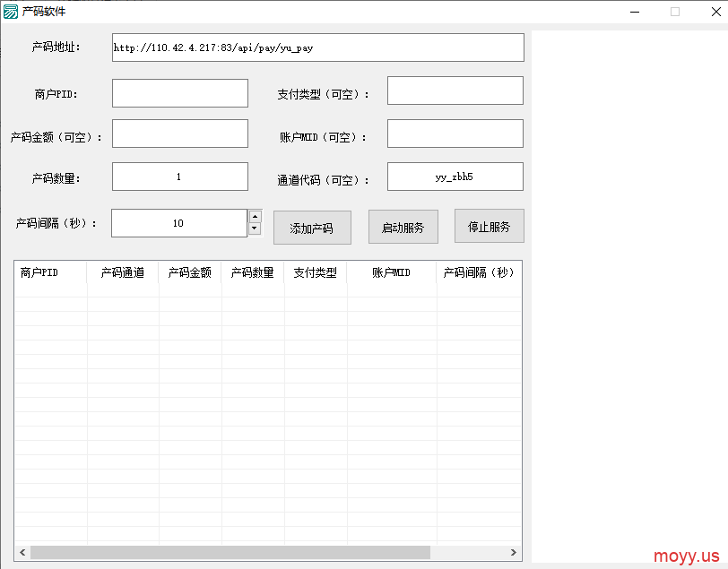Viewport: 728px width, 569px height.
Task: Click the 产码金额 input field
Action: point(179,134)
